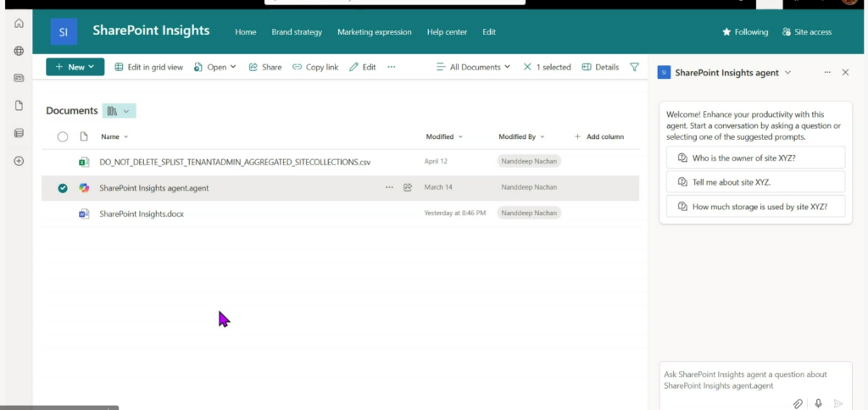The image size is (868, 410).
Task: Close the SharePoint Insights agent panel
Action: tap(845, 73)
